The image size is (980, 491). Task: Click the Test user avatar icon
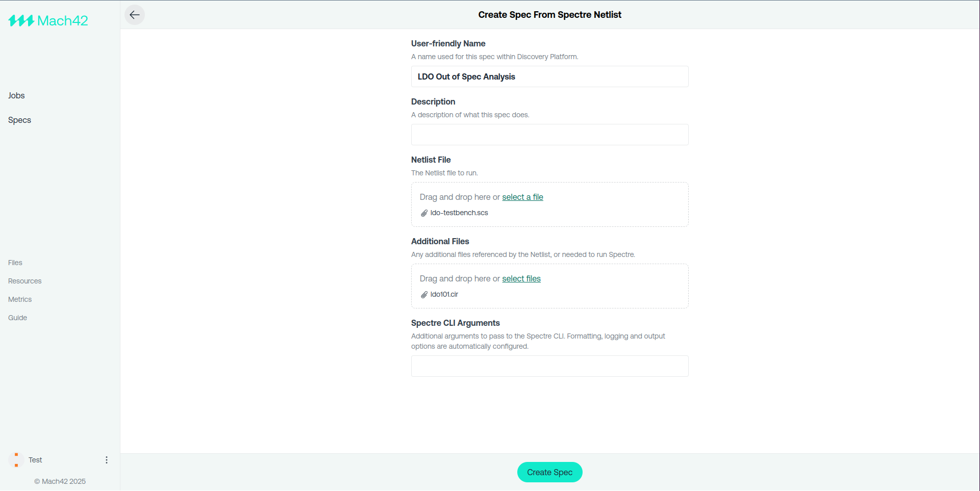point(16,460)
